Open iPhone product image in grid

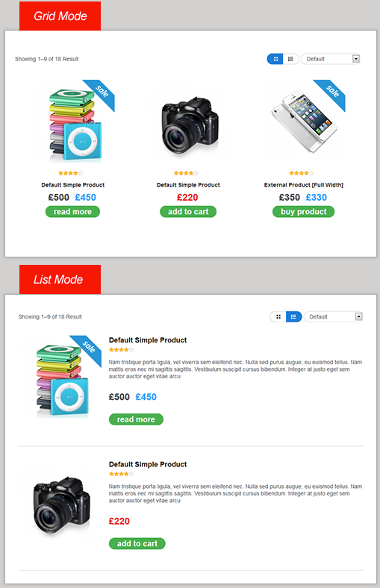pyautogui.click(x=305, y=121)
